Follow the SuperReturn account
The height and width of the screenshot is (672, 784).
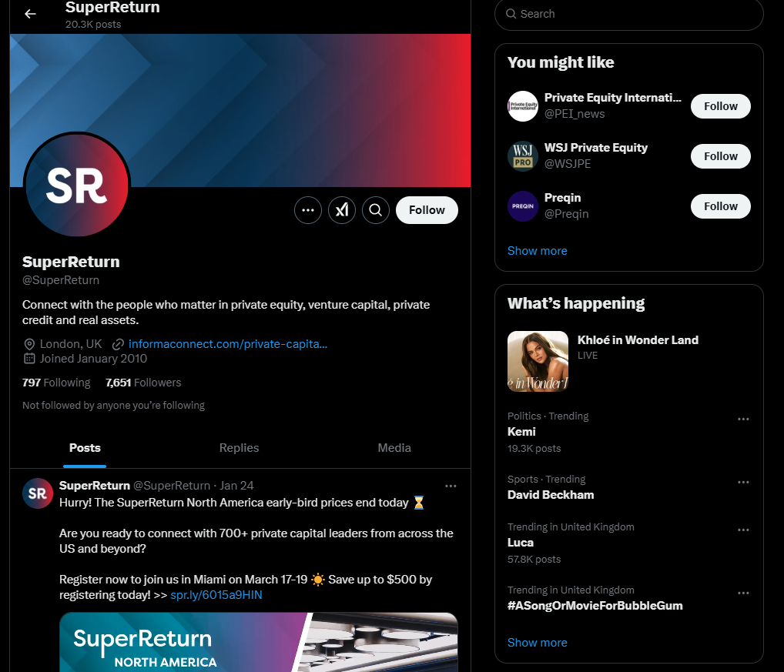(427, 210)
